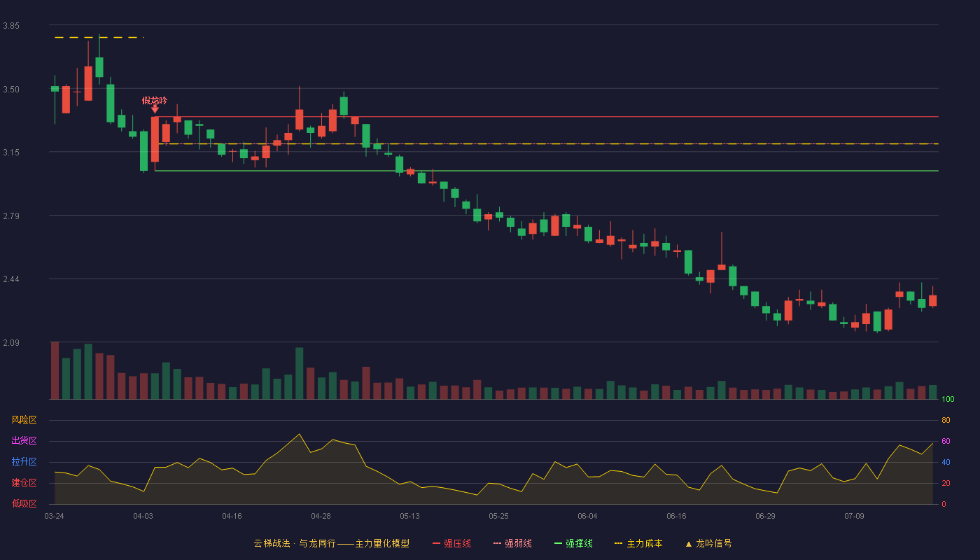This screenshot has height=560, width=980.
Task: Click the 低吸区 zone label
Action: pyautogui.click(x=24, y=504)
